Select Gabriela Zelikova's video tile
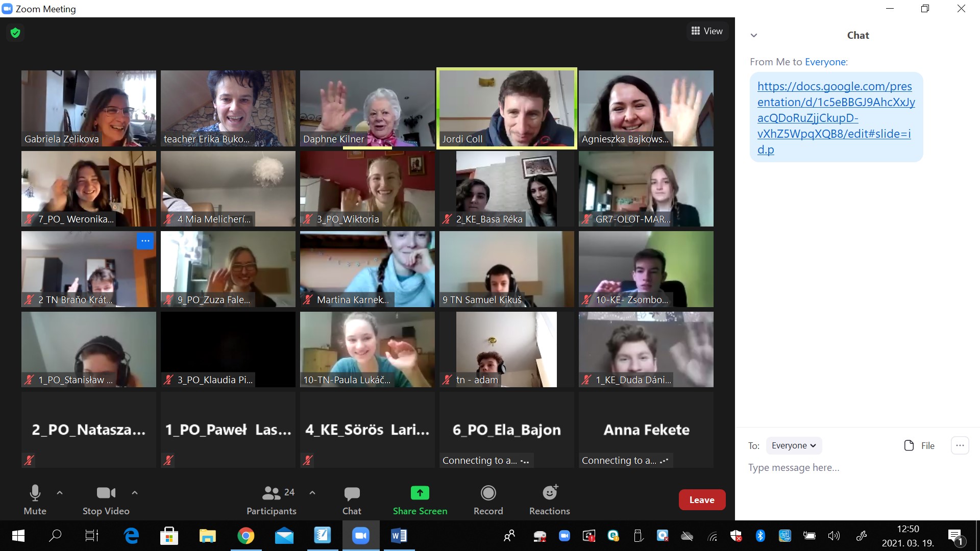Viewport: 980px width, 551px height. [89, 108]
